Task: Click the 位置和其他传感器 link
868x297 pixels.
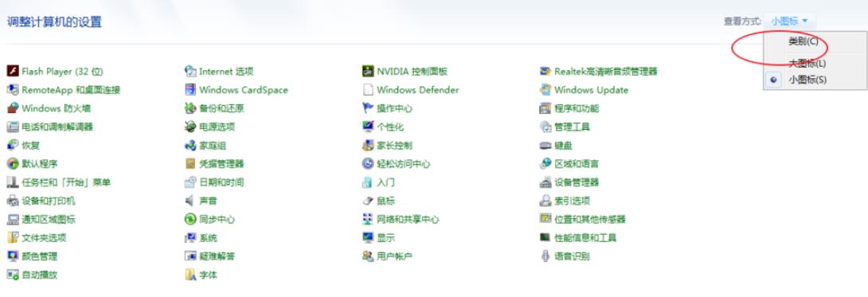Action: point(590,220)
